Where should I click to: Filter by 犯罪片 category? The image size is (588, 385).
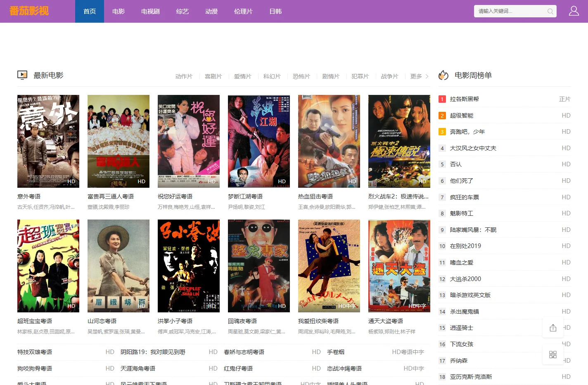pyautogui.click(x=360, y=76)
